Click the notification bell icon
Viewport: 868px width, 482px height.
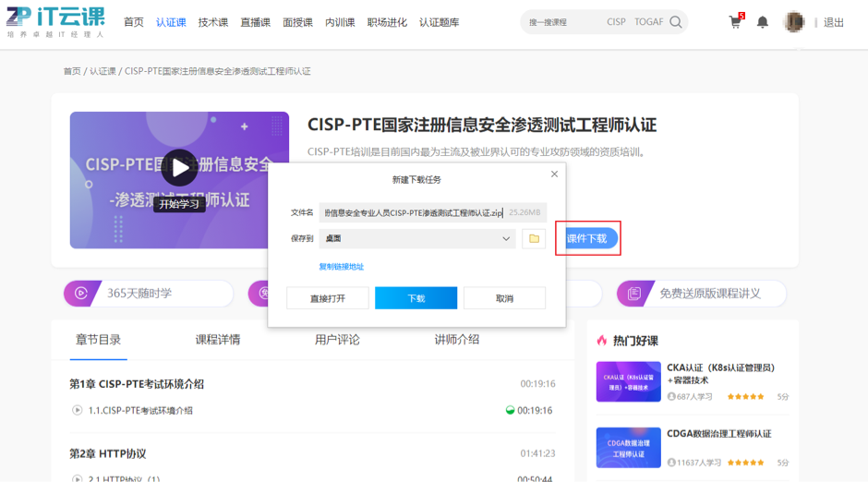763,22
